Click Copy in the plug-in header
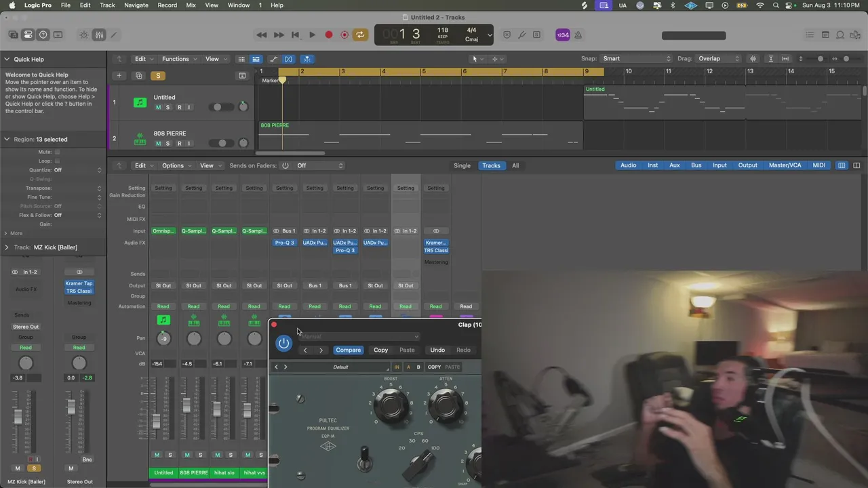Screen dimensions: 868x488 pos(380,350)
